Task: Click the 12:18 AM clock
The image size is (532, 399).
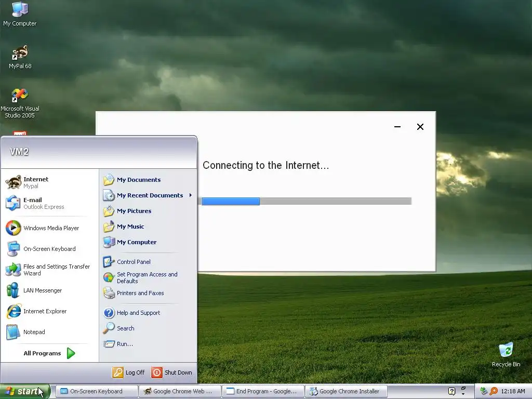Action: pyautogui.click(x=513, y=391)
